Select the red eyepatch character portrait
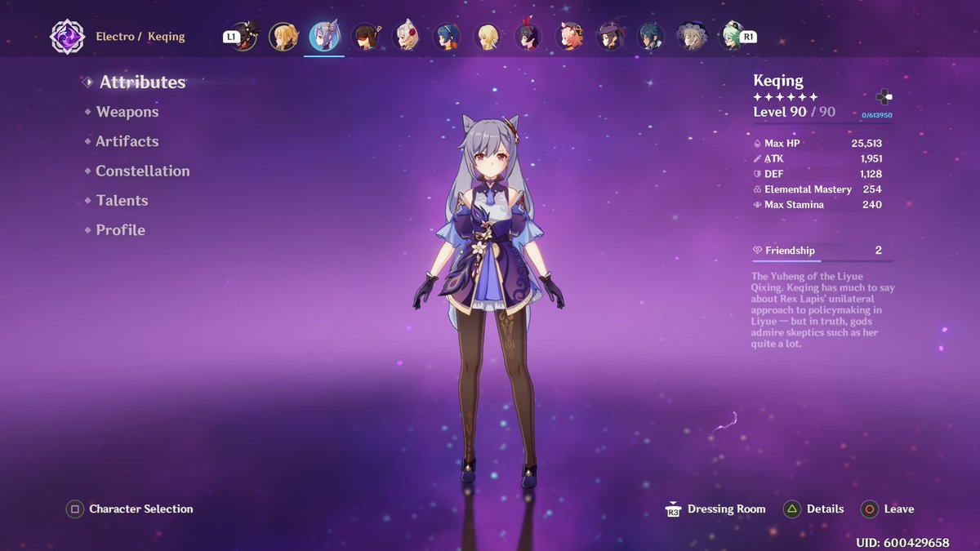 365,37
